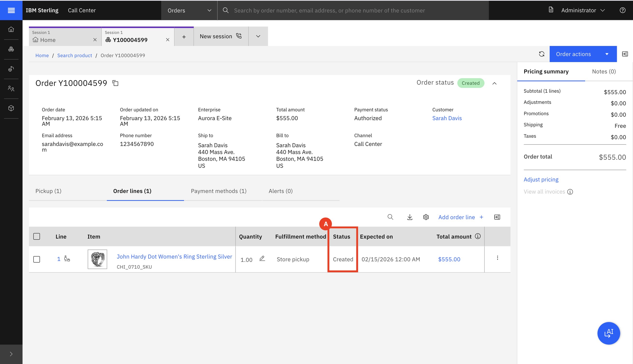Open John Hardy Dot Women's Ring link

tap(174, 256)
